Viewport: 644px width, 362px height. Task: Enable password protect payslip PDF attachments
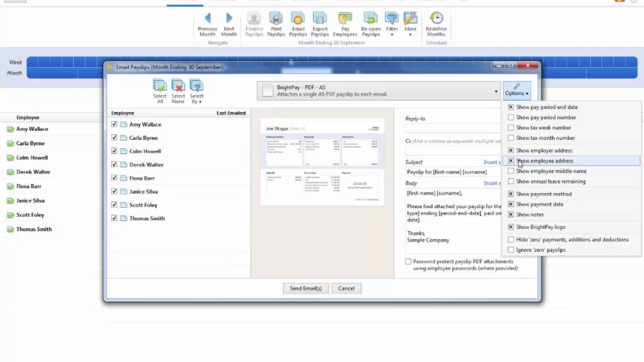tap(408, 262)
